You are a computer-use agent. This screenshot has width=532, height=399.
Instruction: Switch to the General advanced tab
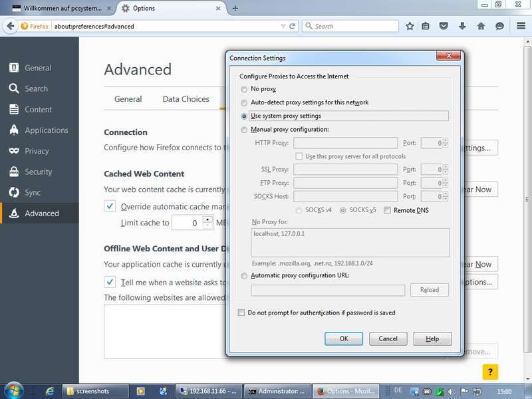click(x=128, y=99)
